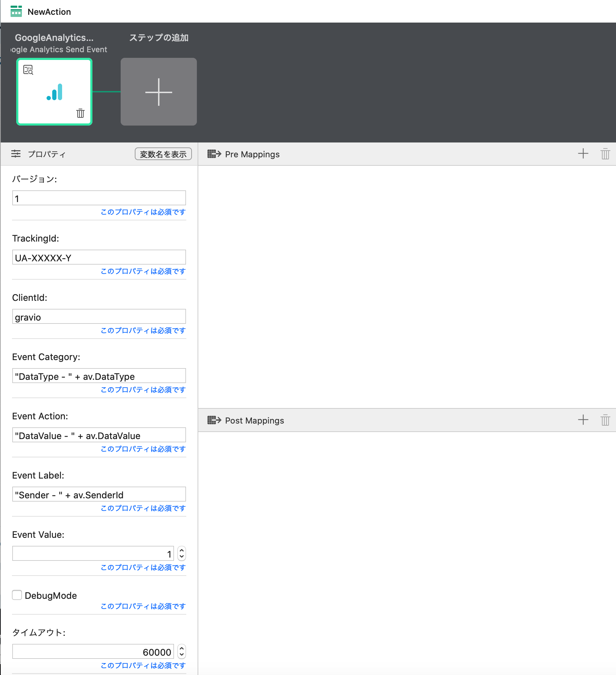This screenshot has width=616, height=675.
Task: Clear Post Mappings using the trash icon
Action: (x=605, y=420)
